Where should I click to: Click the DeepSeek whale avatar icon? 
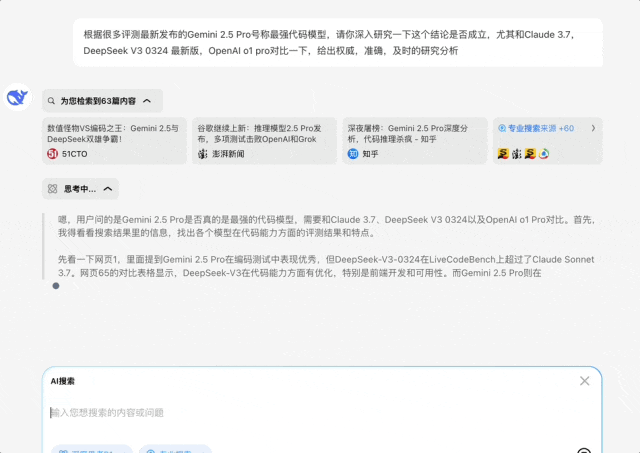tap(17, 97)
